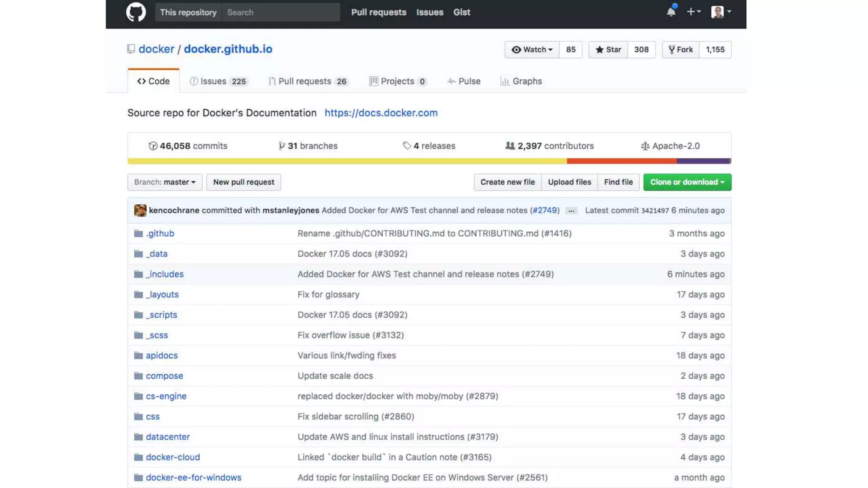Expand the commit message ellipsis
868x488 pixels.
point(571,211)
